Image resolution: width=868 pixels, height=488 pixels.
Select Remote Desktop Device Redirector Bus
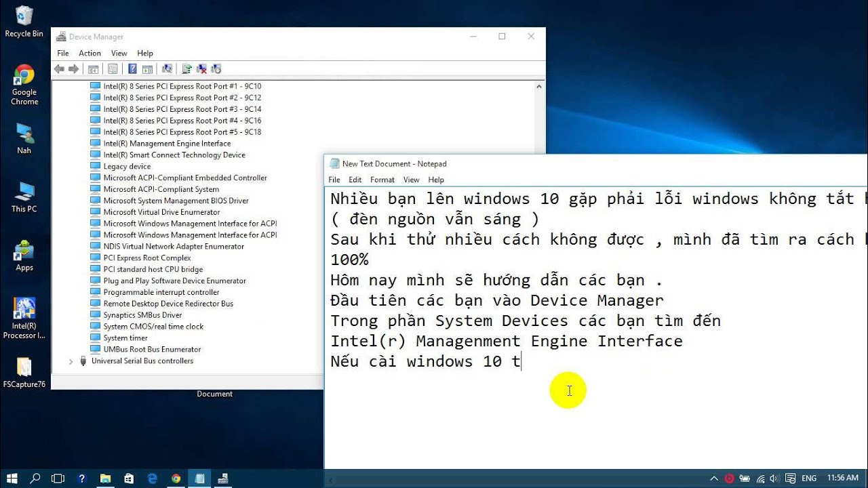point(168,304)
